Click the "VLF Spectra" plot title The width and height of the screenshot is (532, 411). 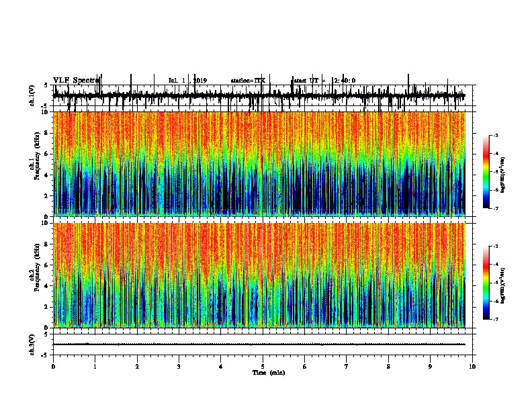77,81
